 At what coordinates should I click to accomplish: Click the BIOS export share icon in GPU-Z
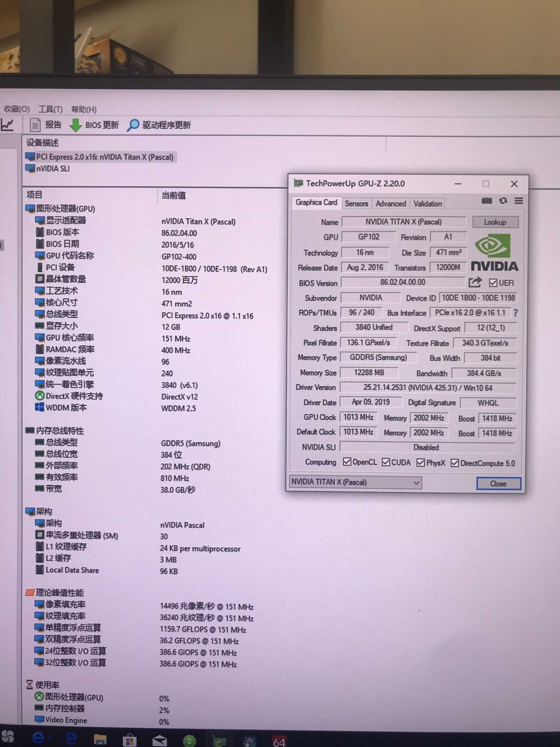(x=475, y=282)
